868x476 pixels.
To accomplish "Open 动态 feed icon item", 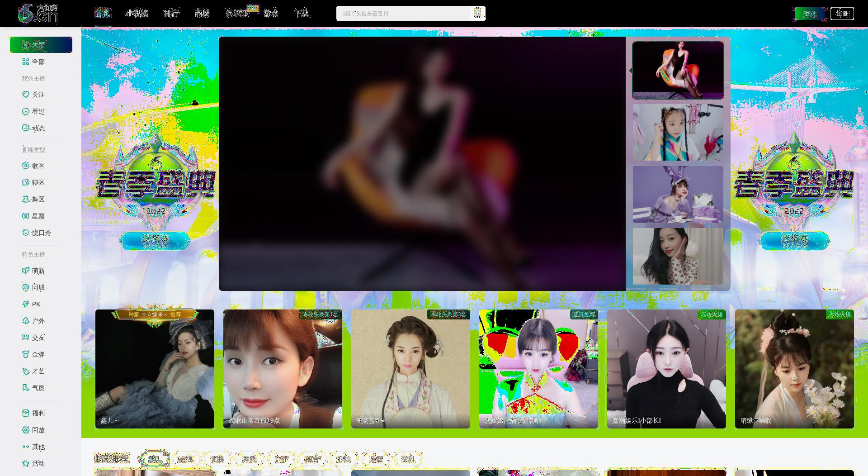I will pyautogui.click(x=26, y=128).
